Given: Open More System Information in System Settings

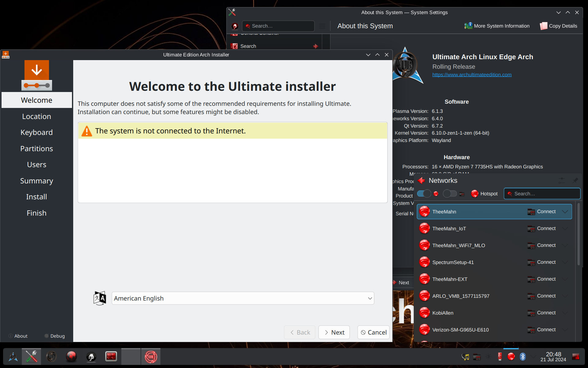Looking at the screenshot, I should coord(497,26).
